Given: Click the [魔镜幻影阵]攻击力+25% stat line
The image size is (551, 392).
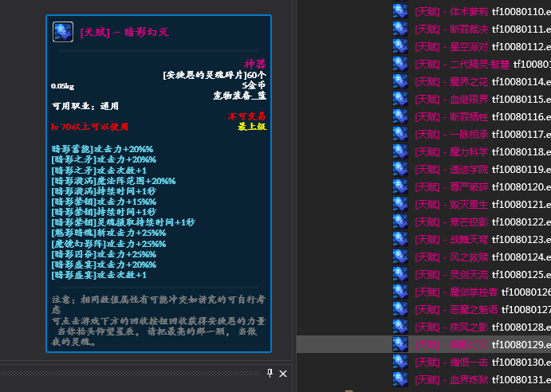Looking at the screenshot, I should pos(108,244).
